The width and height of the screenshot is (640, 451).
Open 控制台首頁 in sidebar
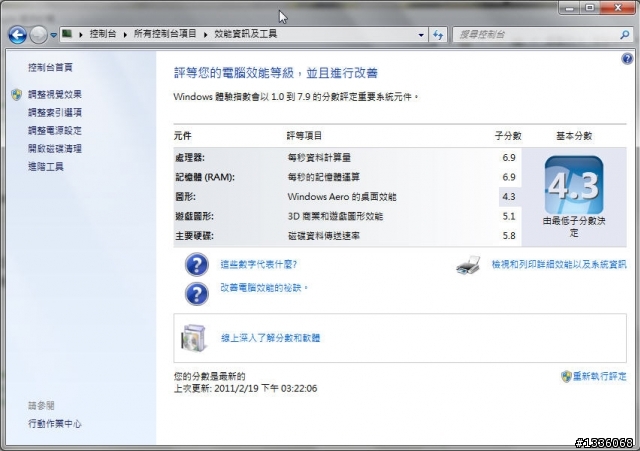tap(50, 67)
